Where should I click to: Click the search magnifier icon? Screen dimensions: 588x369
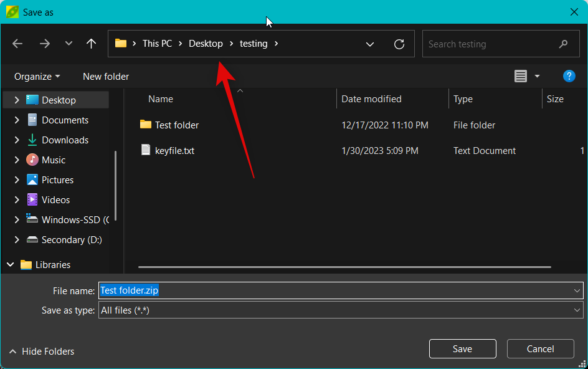tap(563, 44)
